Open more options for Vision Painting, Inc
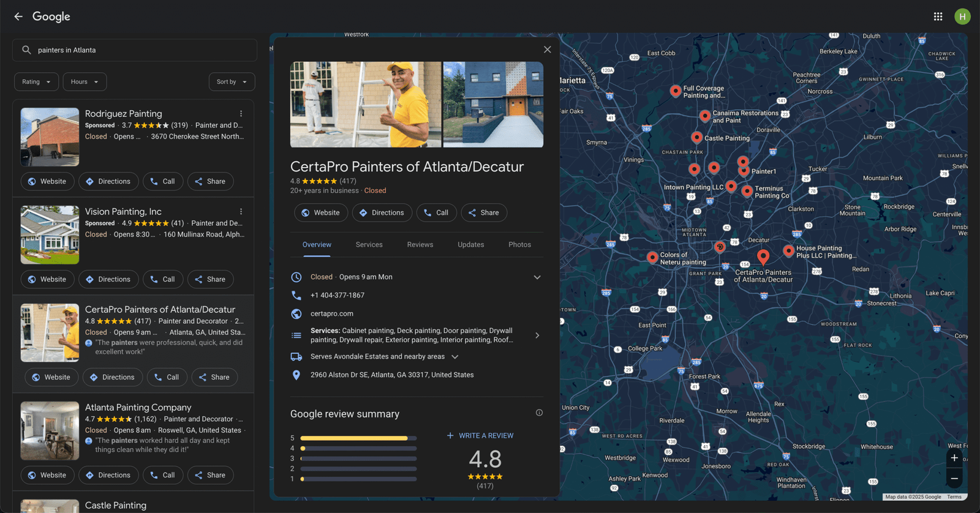 coord(241,212)
